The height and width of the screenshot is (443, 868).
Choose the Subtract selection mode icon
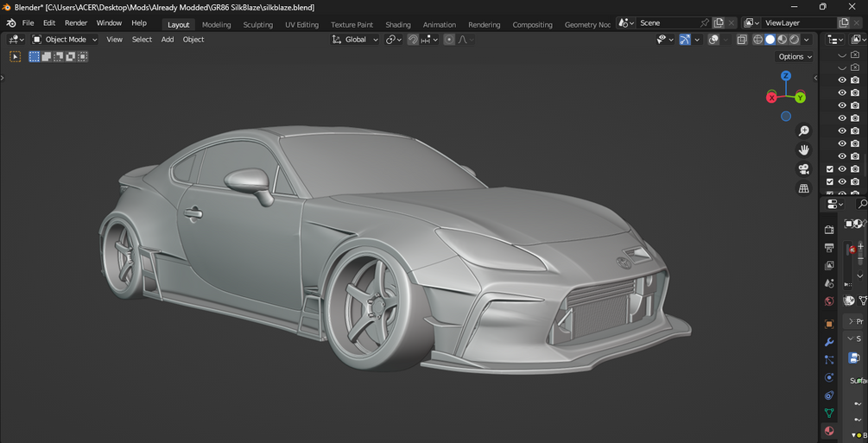pos(59,56)
